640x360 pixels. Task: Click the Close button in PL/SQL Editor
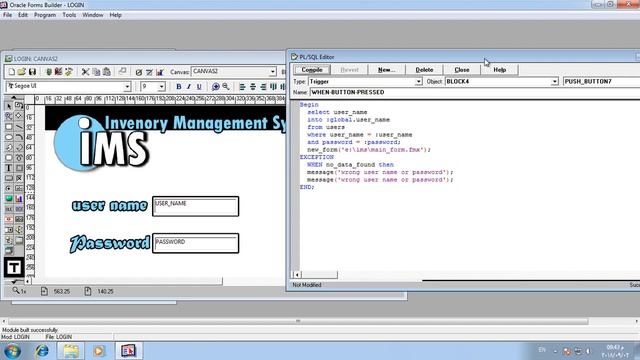click(462, 70)
